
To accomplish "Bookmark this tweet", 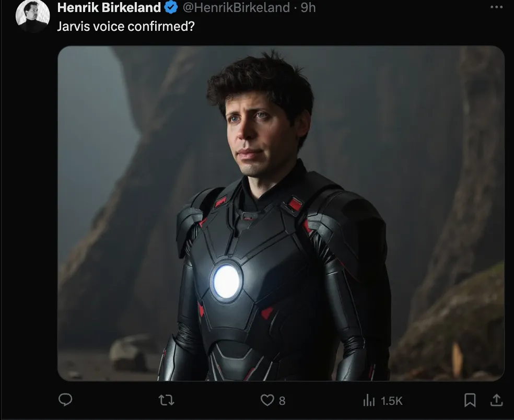I will click(x=470, y=400).
